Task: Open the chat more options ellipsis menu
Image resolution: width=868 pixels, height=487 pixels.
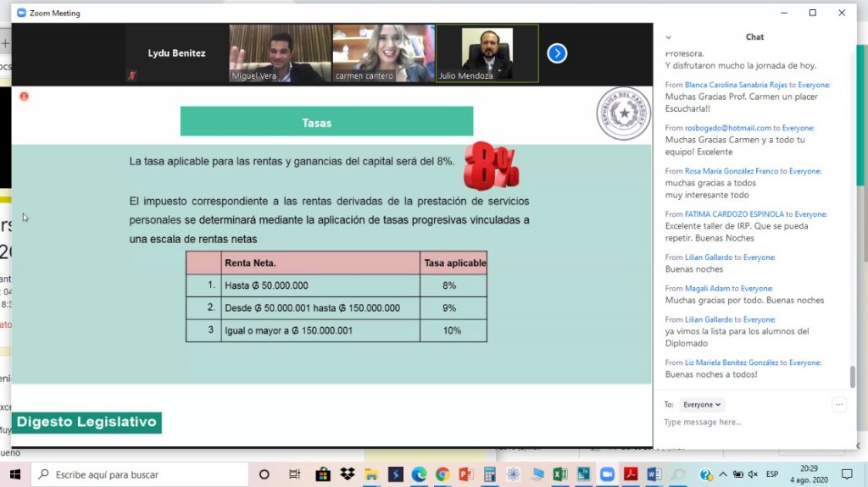Action: pyautogui.click(x=838, y=405)
